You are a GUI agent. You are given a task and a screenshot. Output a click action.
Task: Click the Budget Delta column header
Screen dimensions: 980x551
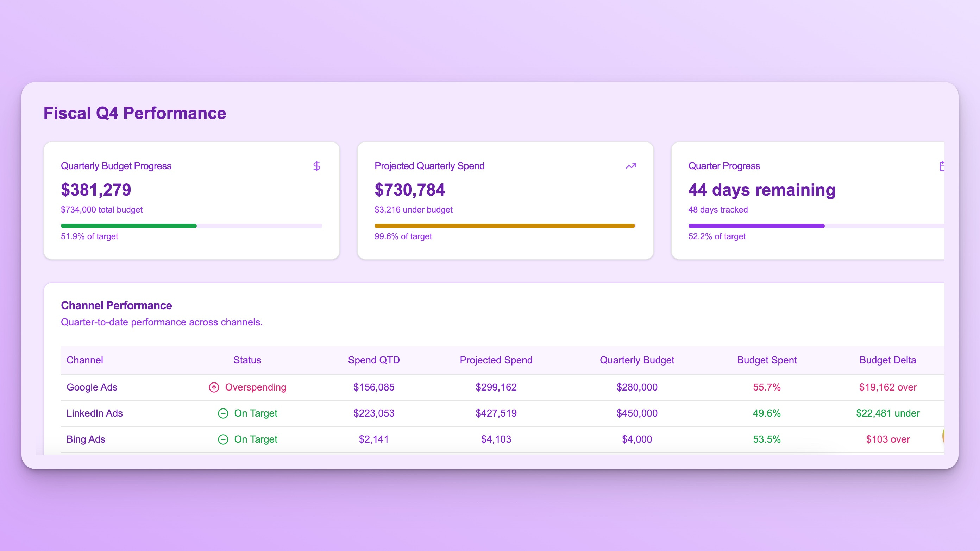coord(887,360)
